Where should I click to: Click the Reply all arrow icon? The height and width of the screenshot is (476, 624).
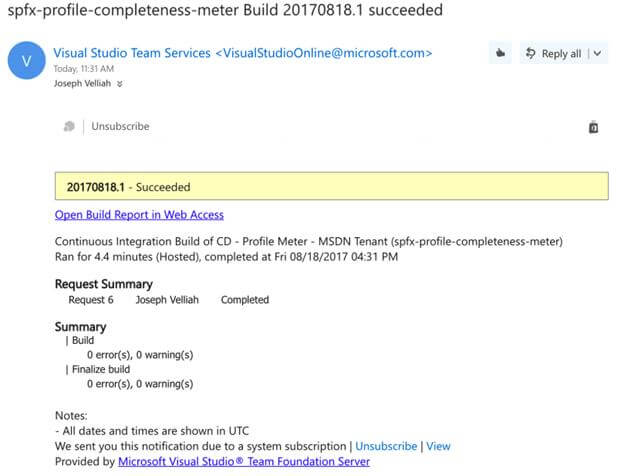click(530, 53)
